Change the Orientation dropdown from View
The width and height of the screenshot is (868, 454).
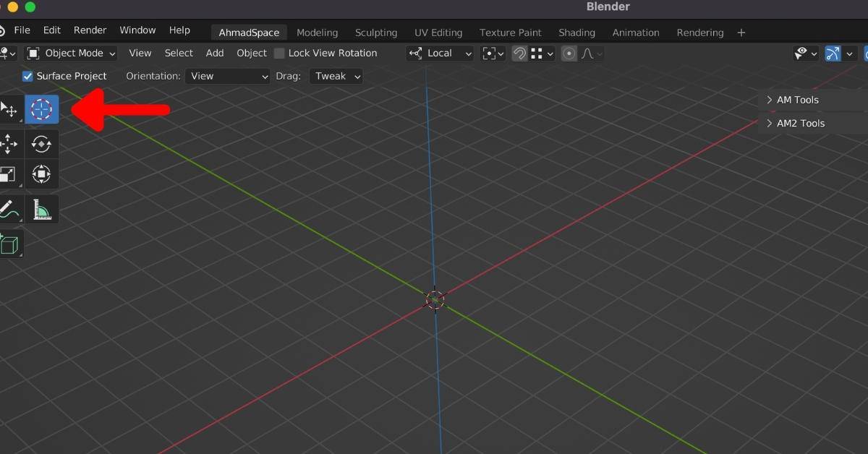pyautogui.click(x=227, y=76)
